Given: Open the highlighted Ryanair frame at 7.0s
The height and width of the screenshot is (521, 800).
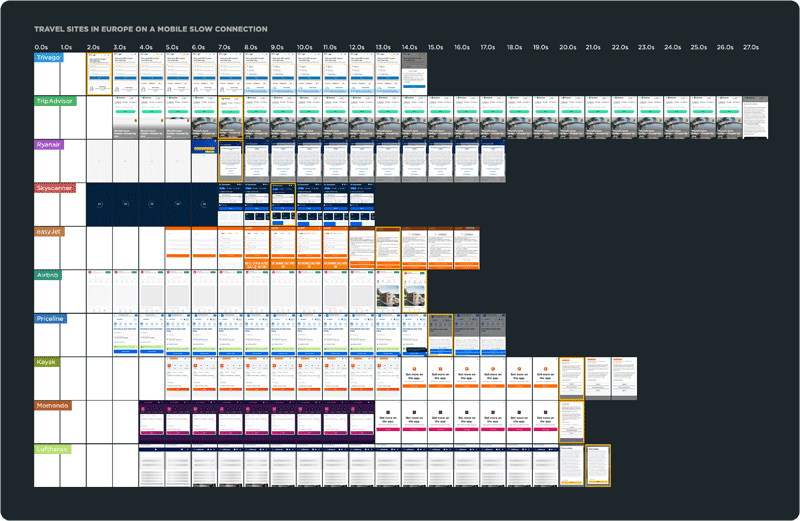Looking at the screenshot, I should pyautogui.click(x=231, y=161).
